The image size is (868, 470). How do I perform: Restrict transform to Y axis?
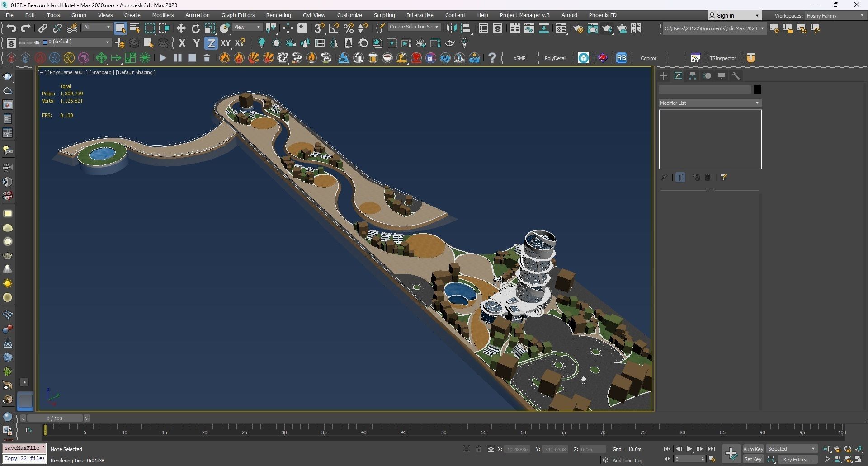(196, 43)
